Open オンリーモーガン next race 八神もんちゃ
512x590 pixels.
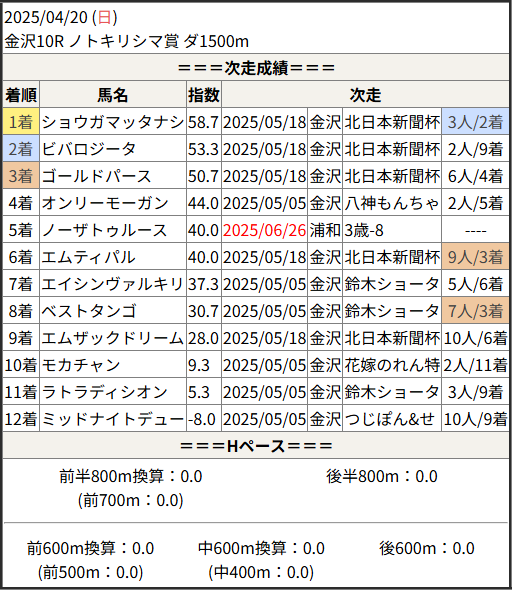pyautogui.click(x=392, y=203)
